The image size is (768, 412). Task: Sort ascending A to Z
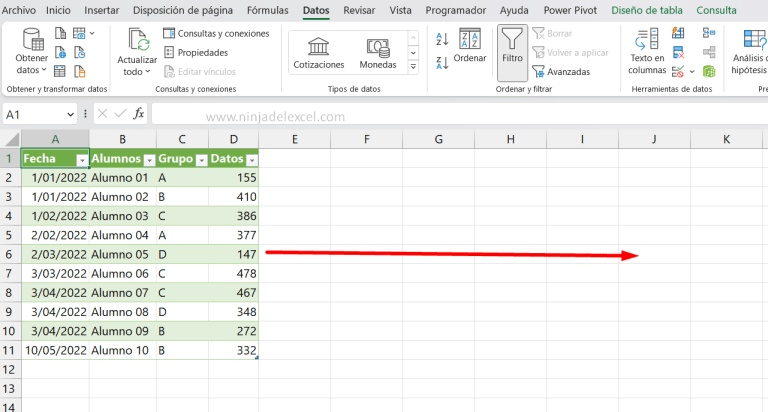click(442, 39)
